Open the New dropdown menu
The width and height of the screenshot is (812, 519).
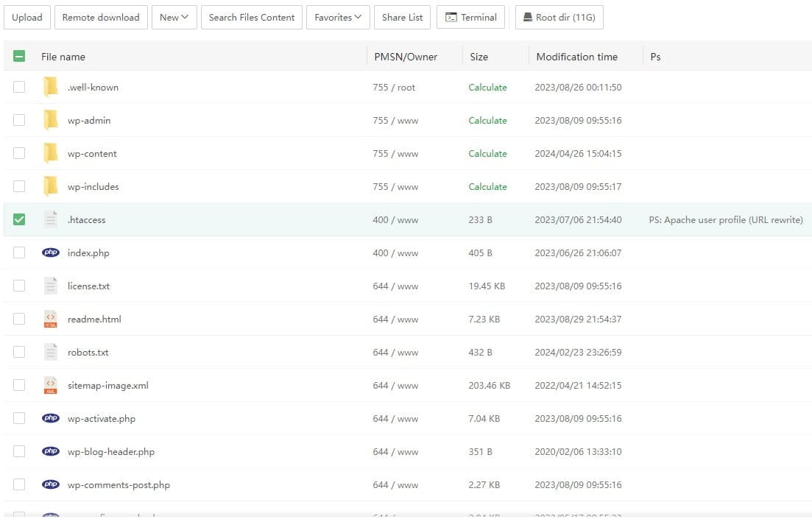tap(174, 18)
